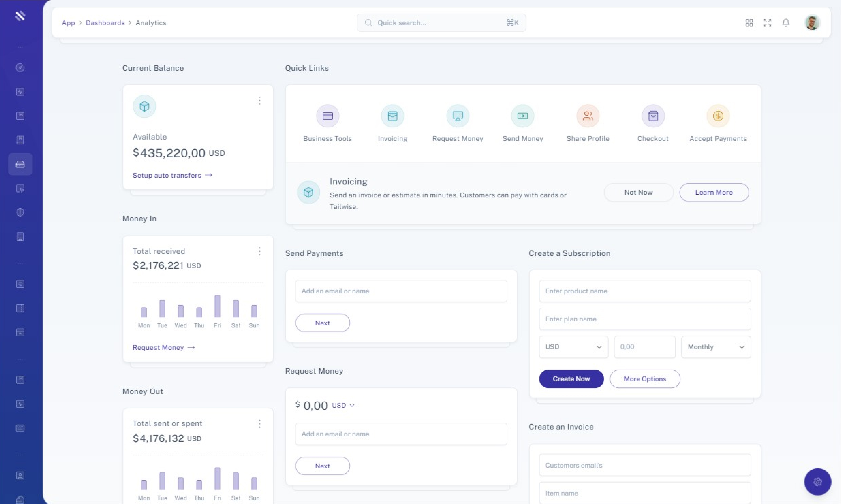Focus the Quick search field

coord(441,23)
